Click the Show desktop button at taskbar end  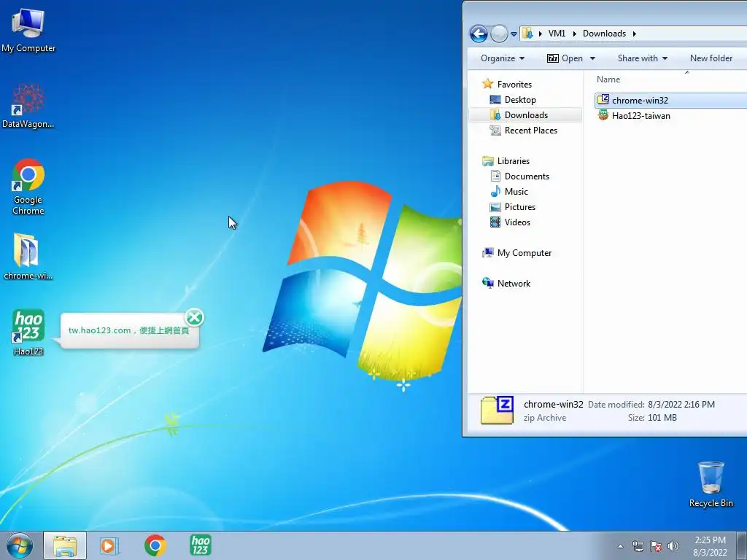point(743,546)
